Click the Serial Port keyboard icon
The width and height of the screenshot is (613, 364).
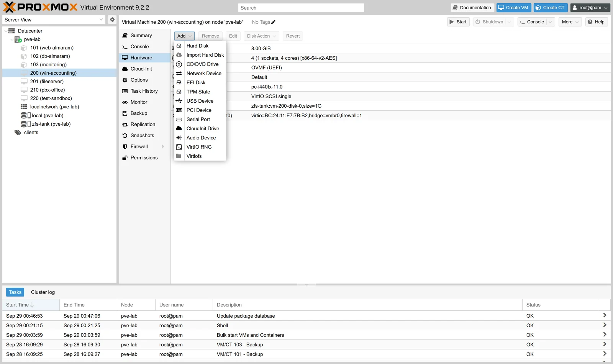click(179, 119)
